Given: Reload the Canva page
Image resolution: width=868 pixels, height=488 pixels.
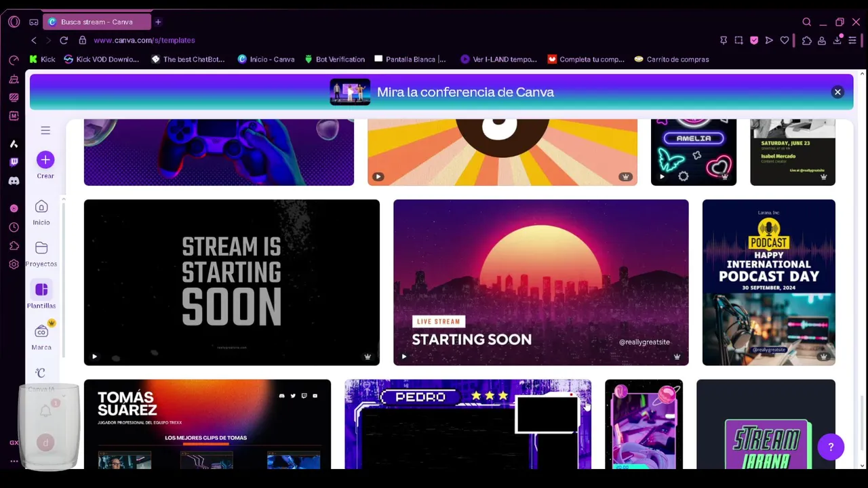Looking at the screenshot, I should click(x=64, y=40).
